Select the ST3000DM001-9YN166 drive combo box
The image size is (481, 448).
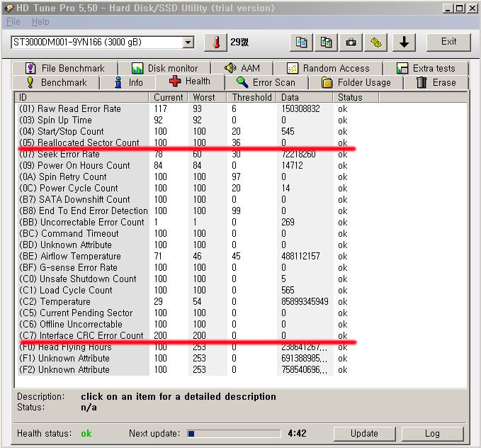(103, 43)
